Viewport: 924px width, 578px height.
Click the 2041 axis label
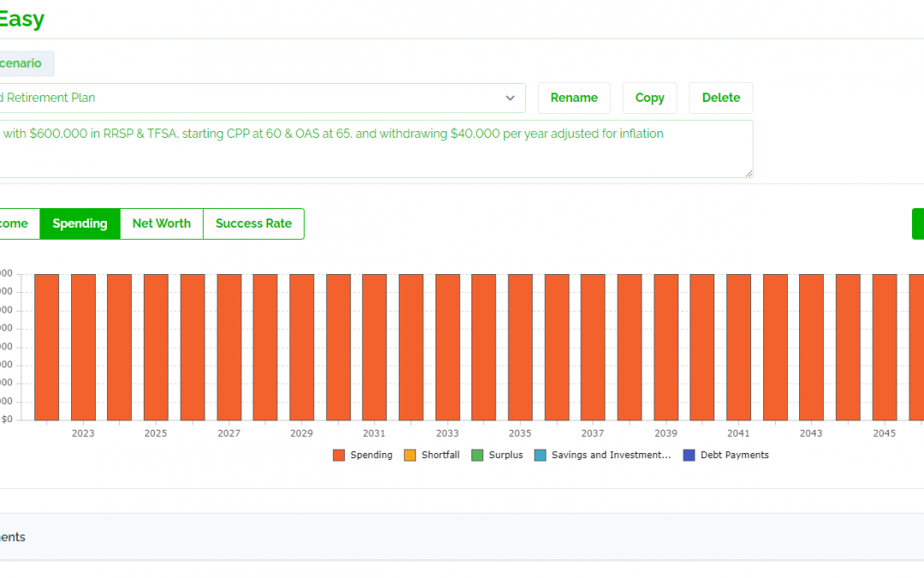738,433
